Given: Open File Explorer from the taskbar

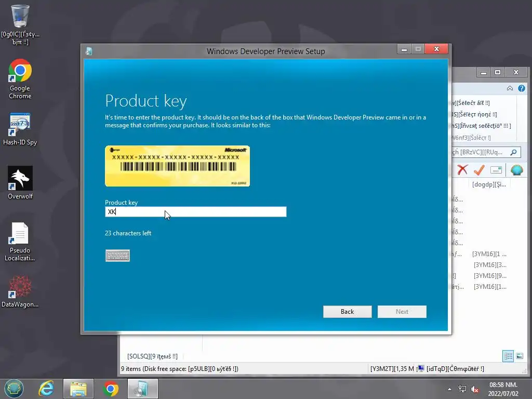Looking at the screenshot, I should pos(78,389).
